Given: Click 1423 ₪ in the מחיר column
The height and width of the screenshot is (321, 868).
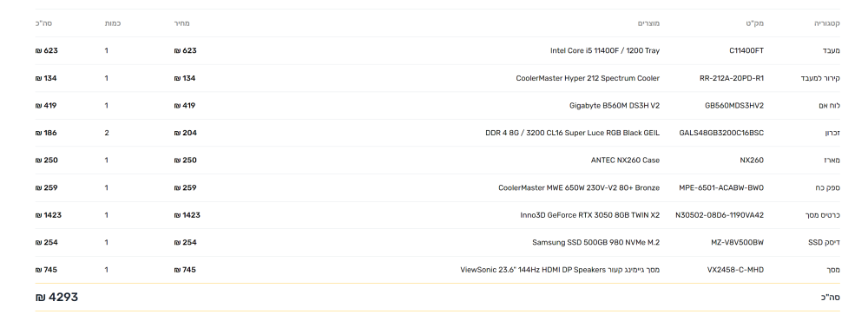Looking at the screenshot, I should pos(187,215).
